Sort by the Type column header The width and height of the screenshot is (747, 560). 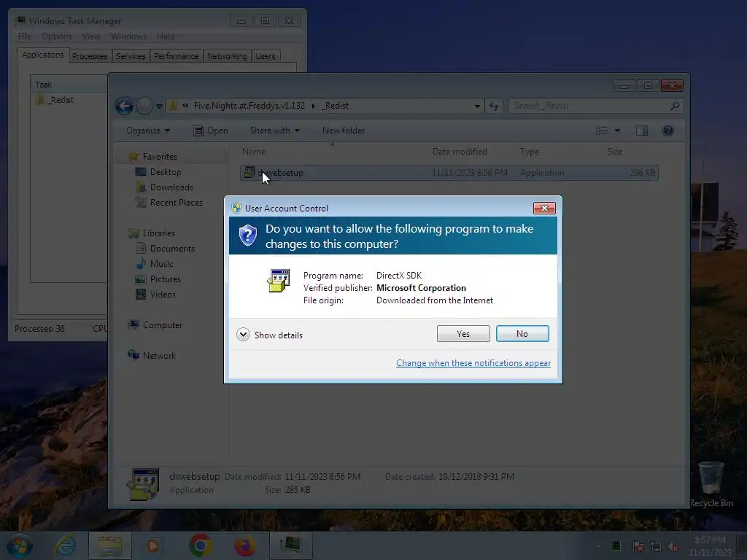click(530, 152)
